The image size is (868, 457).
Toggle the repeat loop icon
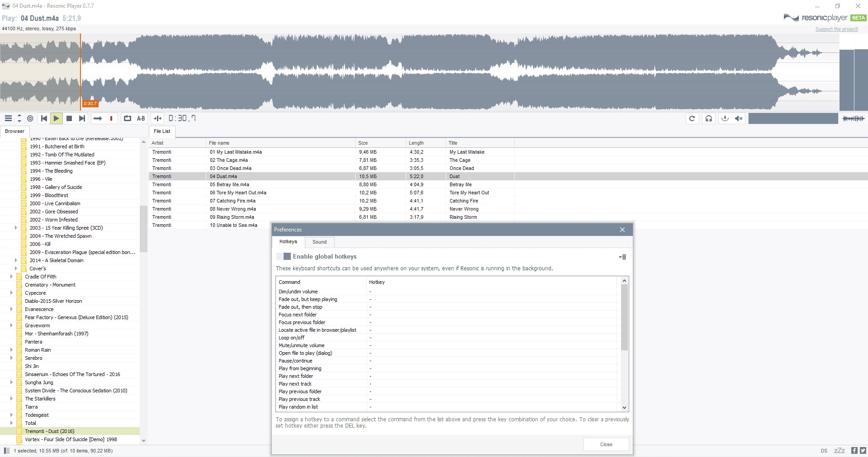[x=128, y=118]
